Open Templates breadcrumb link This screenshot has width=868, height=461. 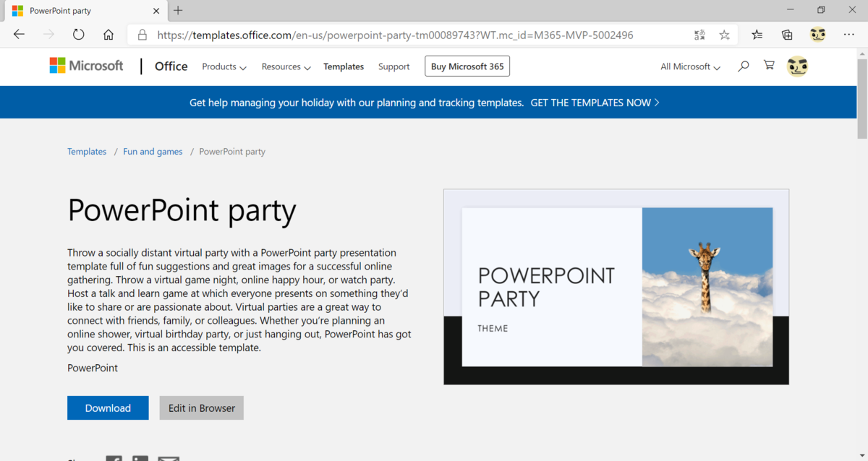click(87, 152)
